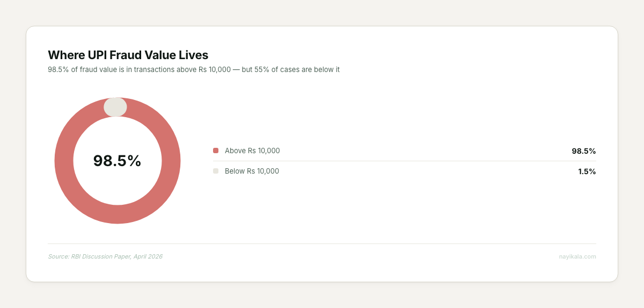The image size is (644, 308).
Task: Click the bold 98.5% legend value
Action: coord(583,151)
